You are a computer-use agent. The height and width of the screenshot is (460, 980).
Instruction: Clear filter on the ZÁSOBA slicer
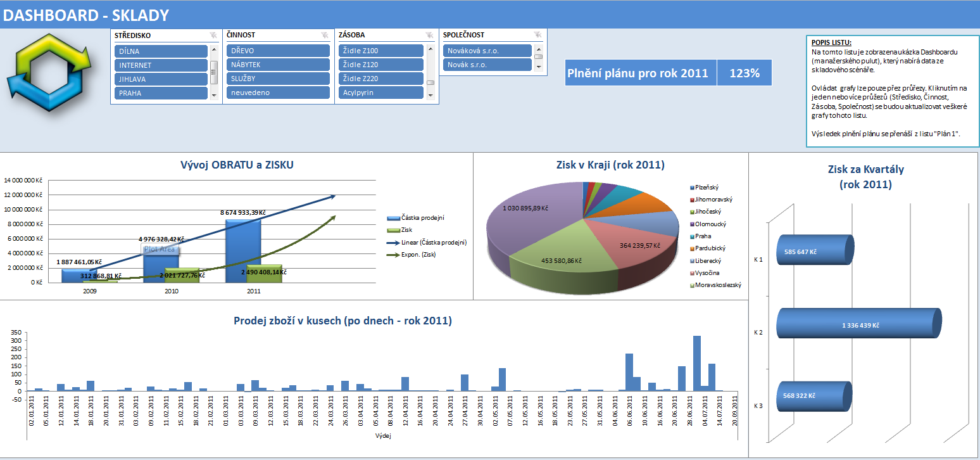(x=429, y=35)
